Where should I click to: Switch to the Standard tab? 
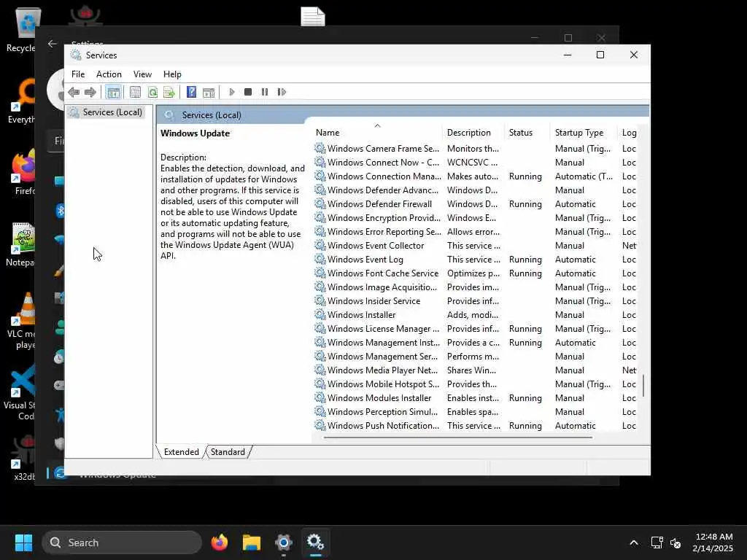[228, 452]
